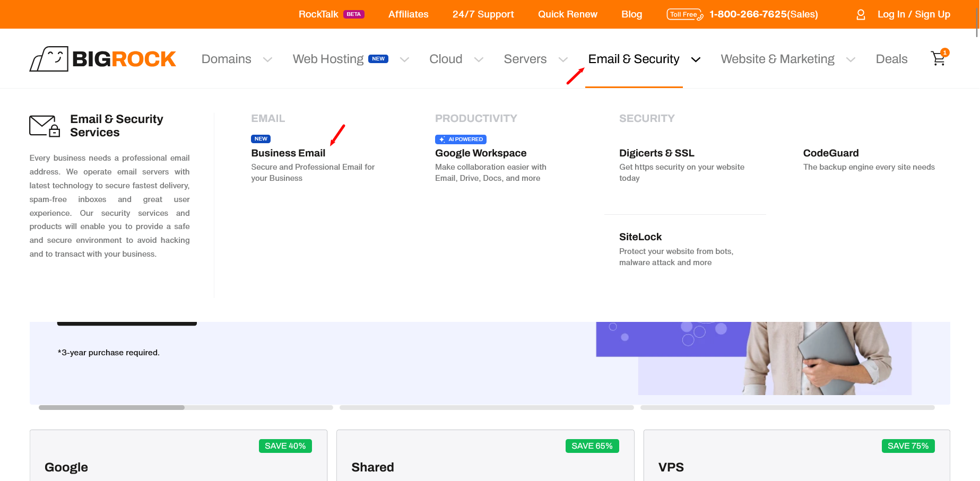Expand the Website & Marketing dropdown chevron
This screenshot has height=481, width=980.
point(851,59)
